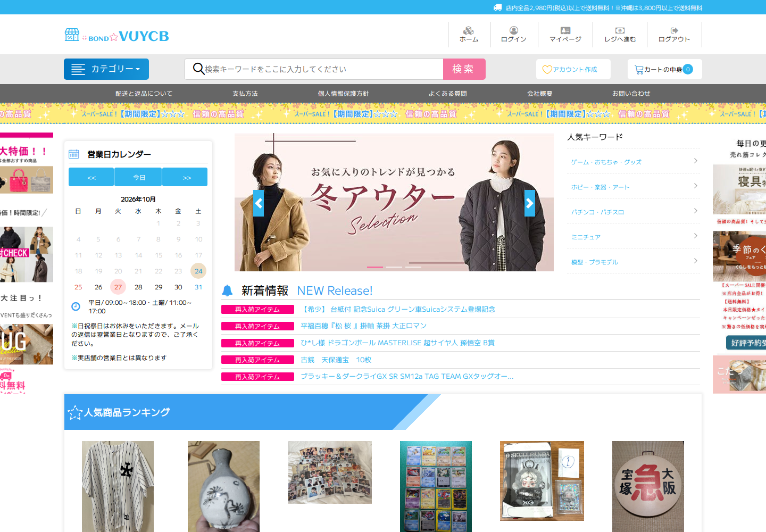Viewport: 766px width, 532px height.
Task: Open お問い合わせ menu item
Action: (x=631, y=94)
